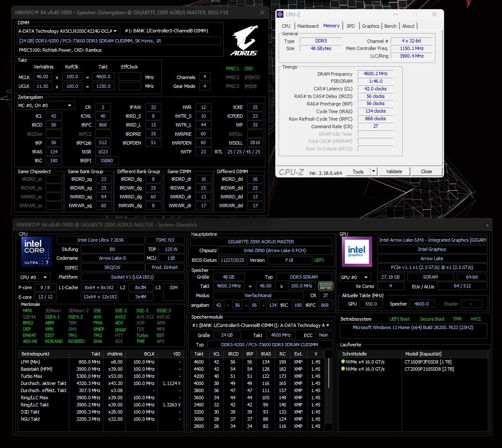Click the DRAM Frequency value 4600.2 MHz
This screenshot has width=502, height=448.
[375, 74]
